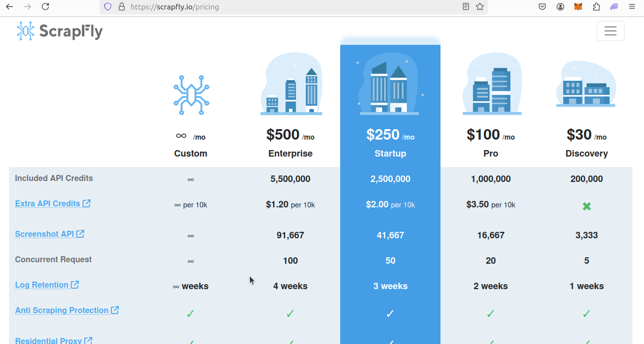Click the Concurrent Request row label

53,259
